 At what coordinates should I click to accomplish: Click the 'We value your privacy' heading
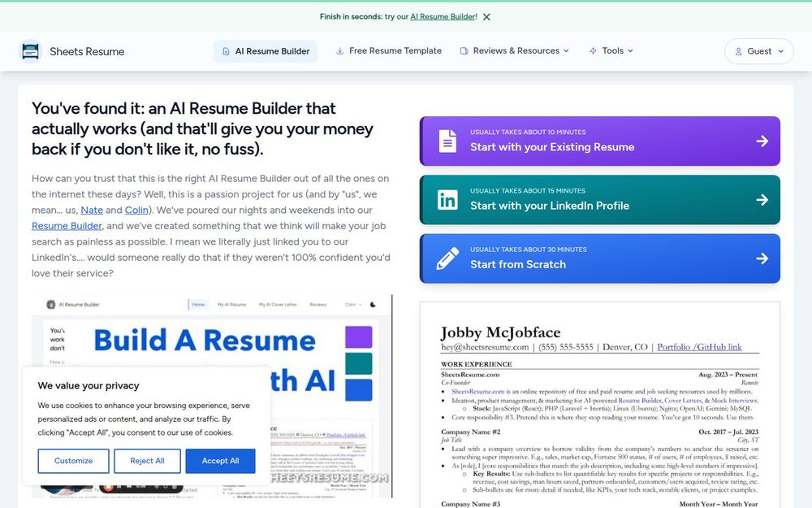[89, 385]
